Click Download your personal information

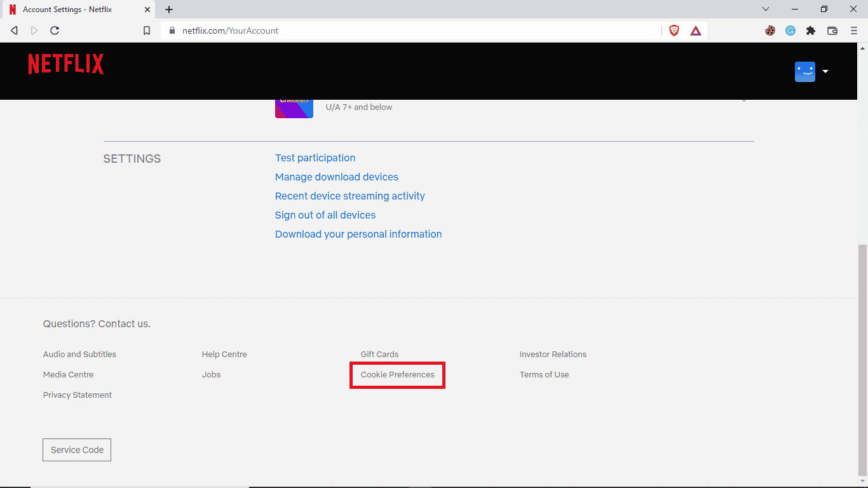point(358,234)
